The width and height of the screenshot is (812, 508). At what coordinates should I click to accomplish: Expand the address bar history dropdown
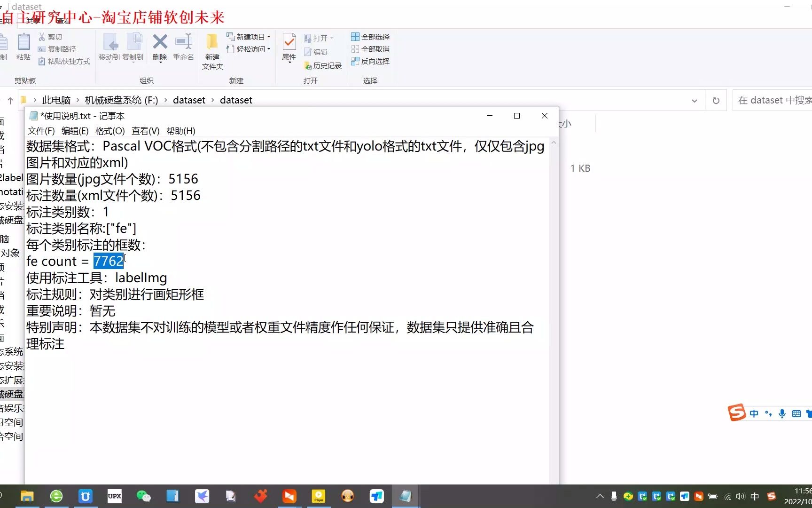tap(695, 101)
